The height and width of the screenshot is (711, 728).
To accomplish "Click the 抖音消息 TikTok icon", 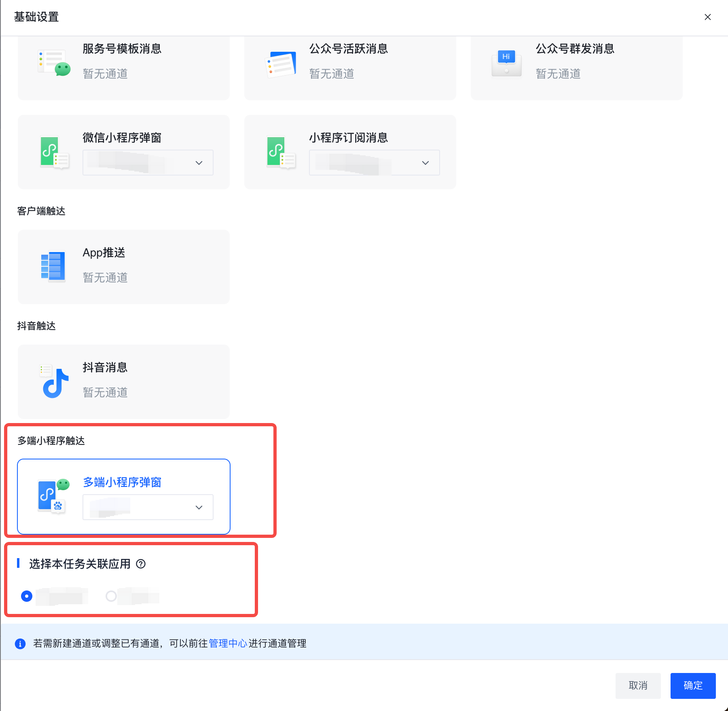I will [x=55, y=381].
